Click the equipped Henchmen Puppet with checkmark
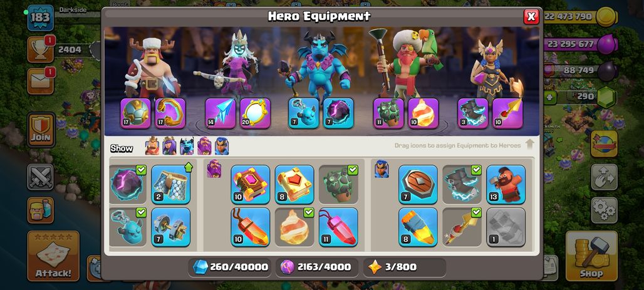This screenshot has height=290, width=644. [128, 227]
